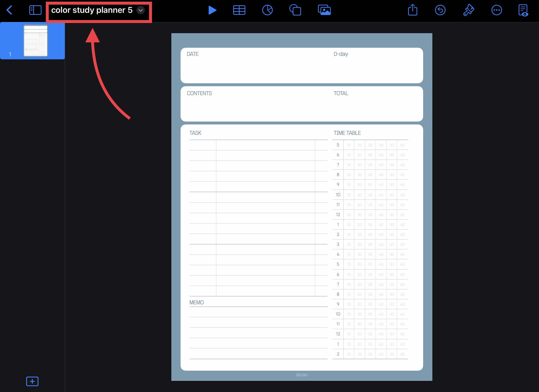The width and height of the screenshot is (539, 392).
Task: Open the More options menu
Action: click(497, 10)
